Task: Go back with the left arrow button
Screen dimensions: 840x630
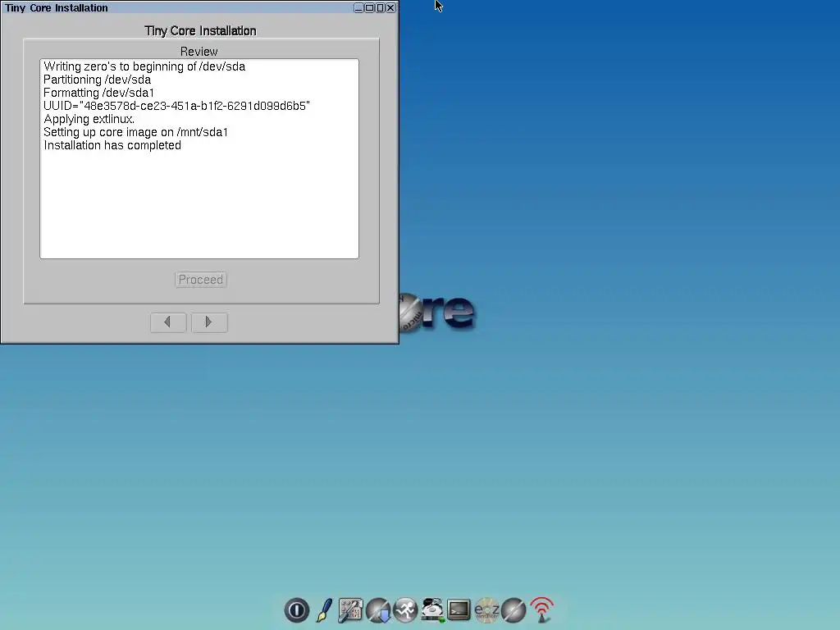Action: click(168, 322)
